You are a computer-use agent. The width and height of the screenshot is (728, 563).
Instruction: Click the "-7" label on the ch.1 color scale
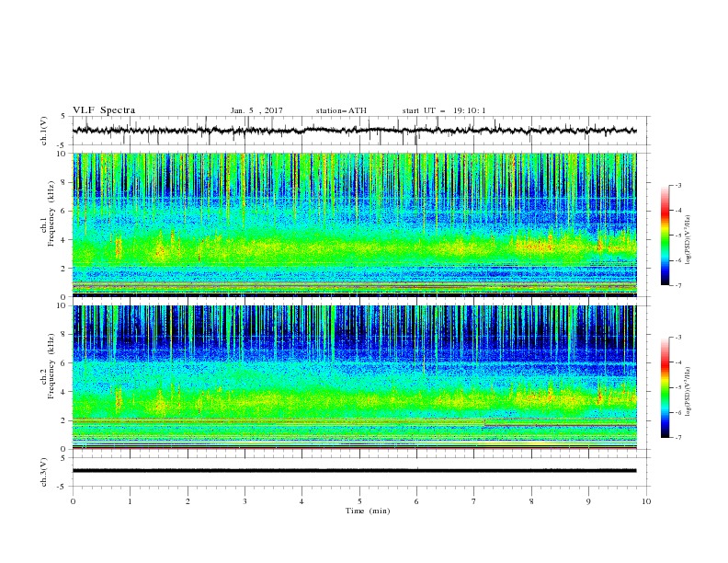(677, 285)
